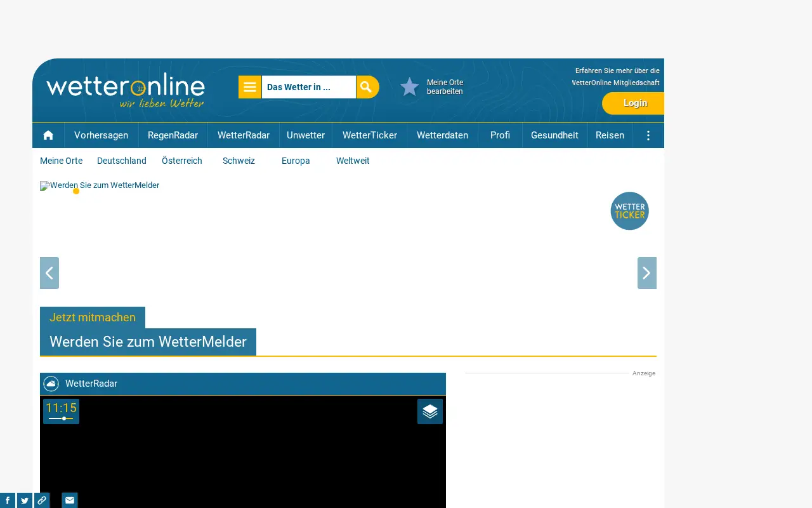
Task: Open the three-dot more menu in navigation
Action: [x=648, y=135]
